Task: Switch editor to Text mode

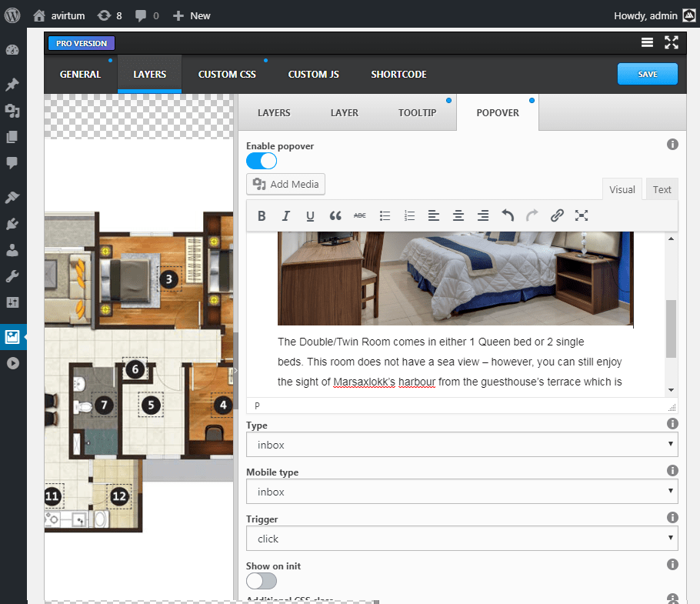Action: pyautogui.click(x=662, y=189)
